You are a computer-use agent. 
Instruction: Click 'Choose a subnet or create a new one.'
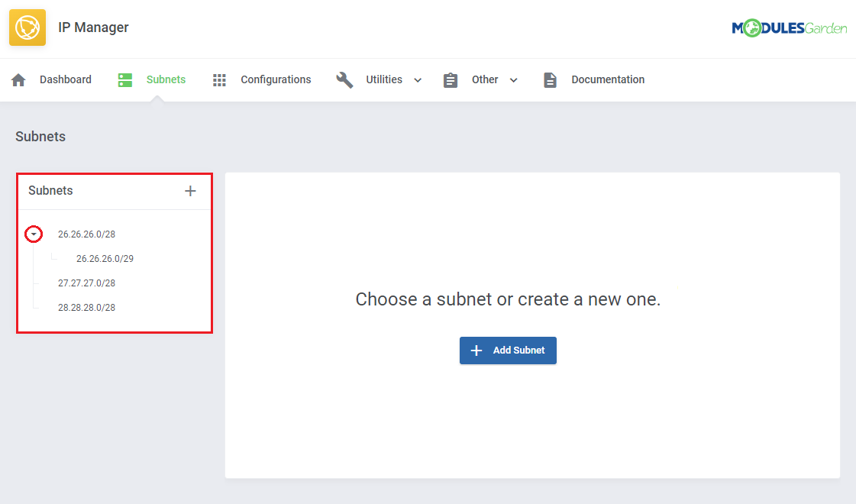pyautogui.click(x=508, y=299)
